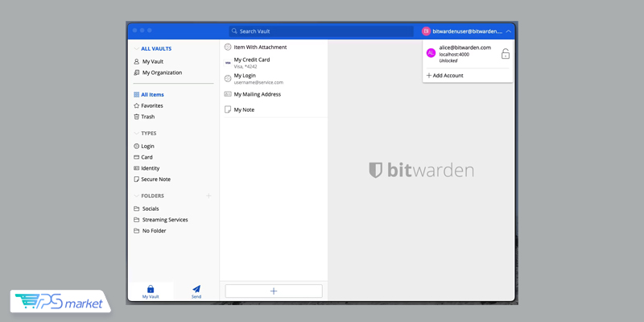Filter by Secure Note type
The height and width of the screenshot is (322, 644).
point(155,180)
